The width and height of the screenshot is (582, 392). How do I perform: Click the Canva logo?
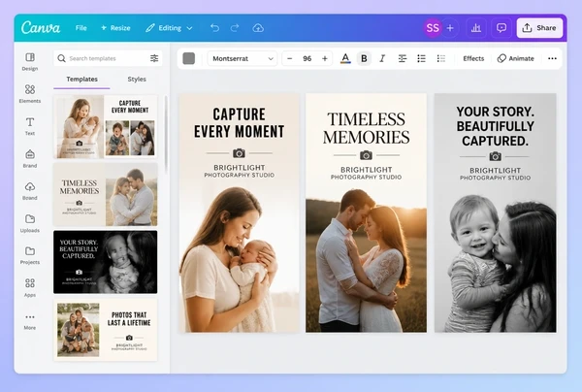(x=41, y=27)
